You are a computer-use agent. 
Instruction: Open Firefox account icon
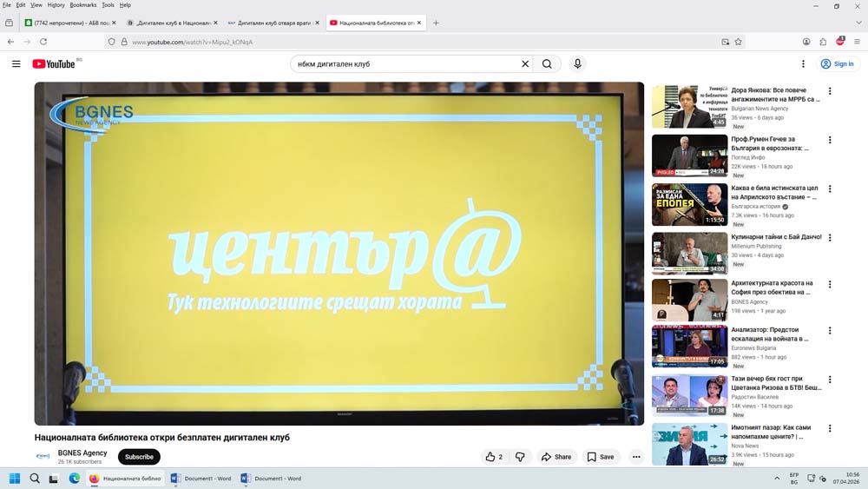806,42
